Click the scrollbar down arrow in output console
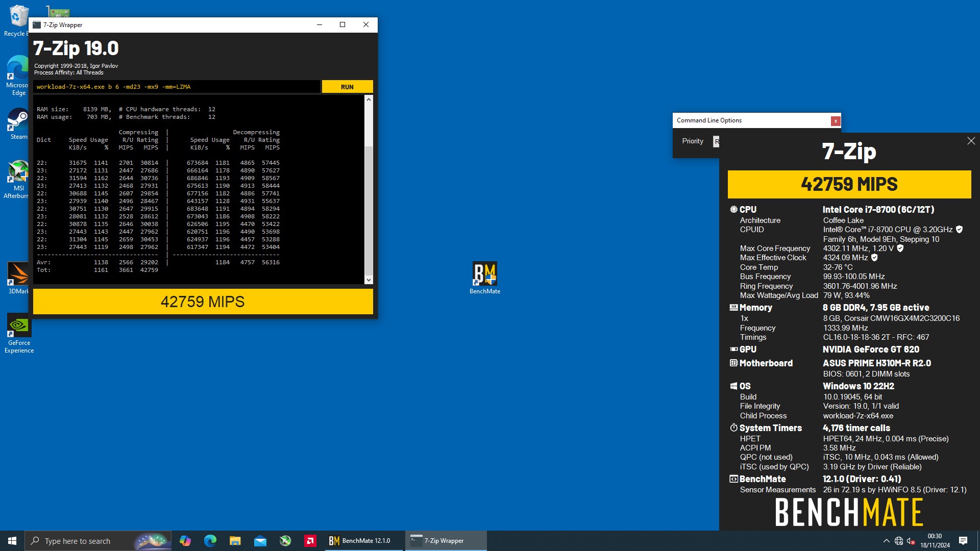This screenshot has height=551, width=980. [369, 280]
